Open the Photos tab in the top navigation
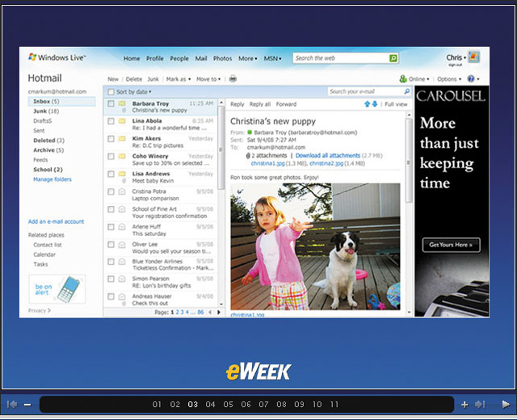 (x=222, y=59)
